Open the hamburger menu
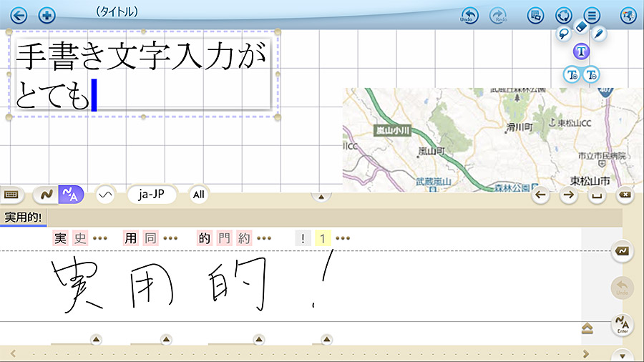 [x=591, y=15]
